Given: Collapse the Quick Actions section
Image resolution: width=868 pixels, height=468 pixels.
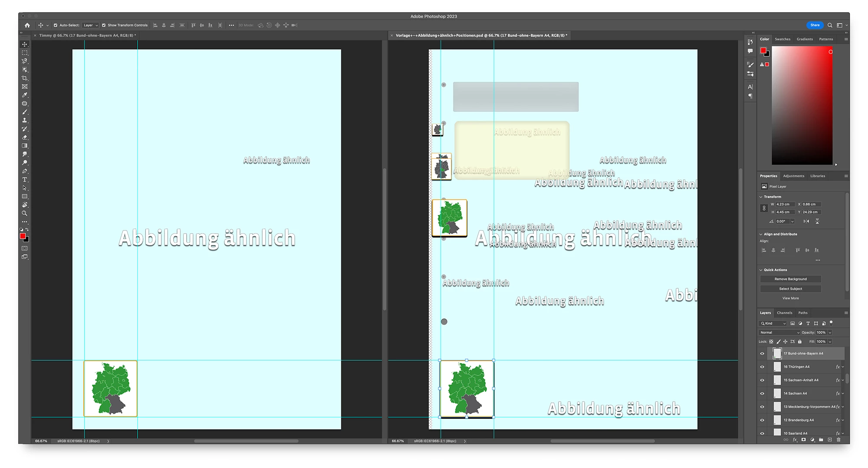Looking at the screenshot, I should 761,270.
